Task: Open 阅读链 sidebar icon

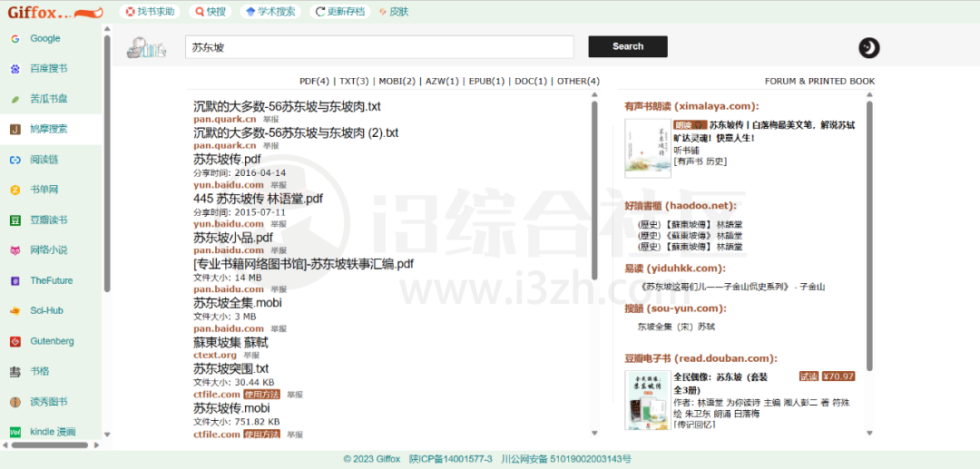Action: [x=15, y=160]
